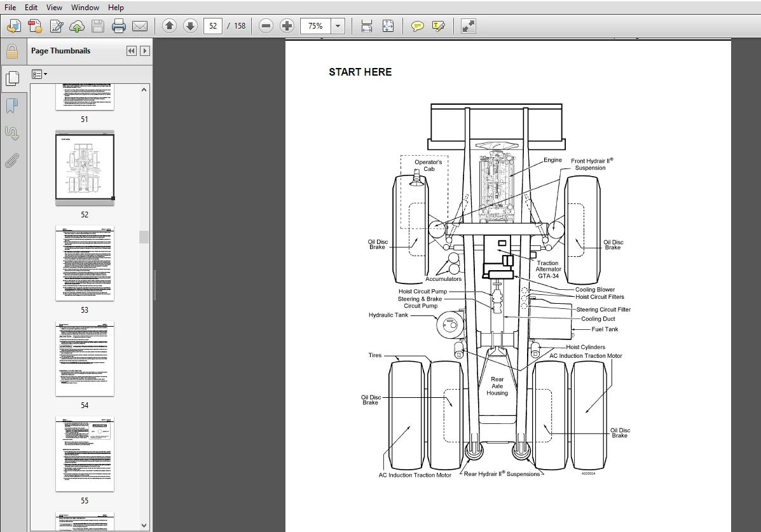Click the 'Engine' diagram label
This screenshot has height=532, width=761.
(552, 160)
